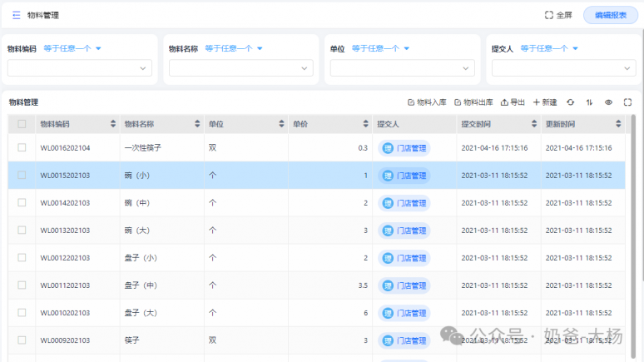This screenshot has height=362, width=644.
Task: Toggle column visibility eye icon
Action: pos(608,102)
